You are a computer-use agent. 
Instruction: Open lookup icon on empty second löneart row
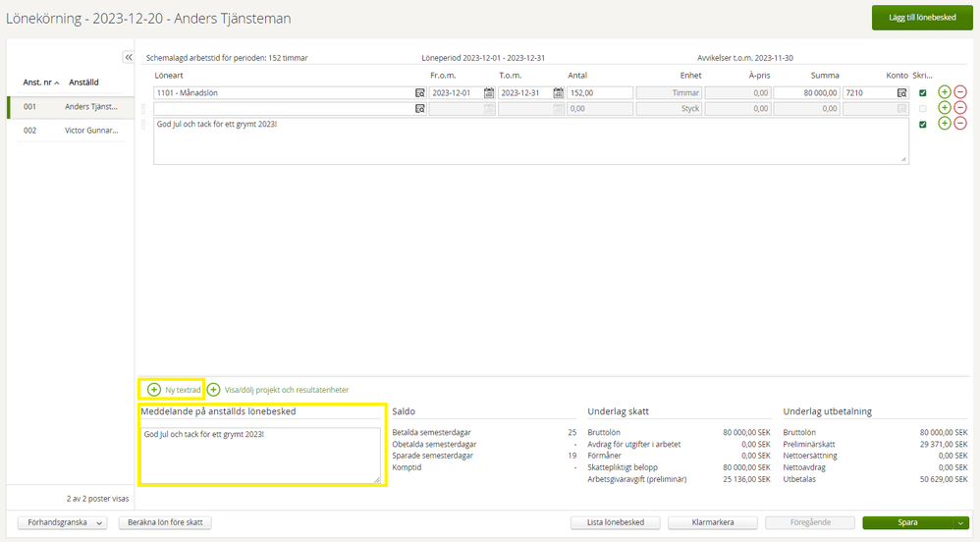click(420, 109)
